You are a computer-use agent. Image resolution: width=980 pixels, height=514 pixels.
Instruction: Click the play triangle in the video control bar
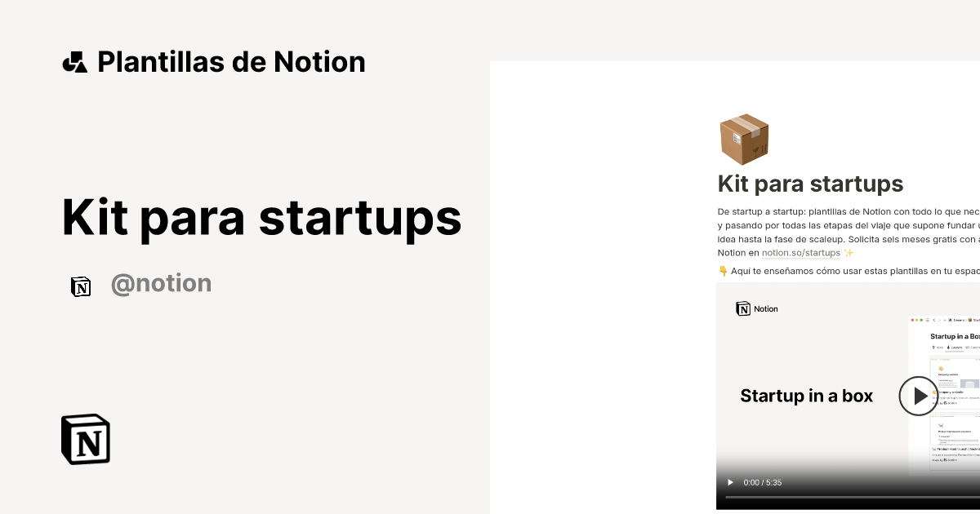pyautogui.click(x=730, y=482)
